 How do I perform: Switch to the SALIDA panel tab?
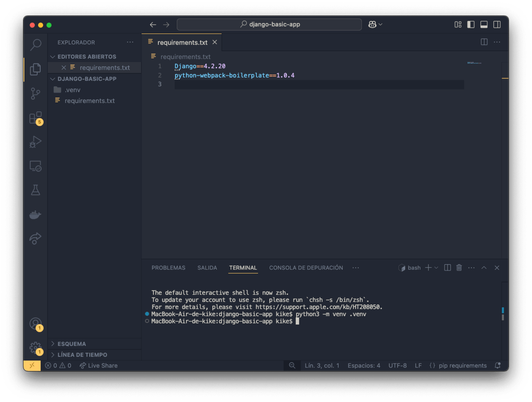207,268
